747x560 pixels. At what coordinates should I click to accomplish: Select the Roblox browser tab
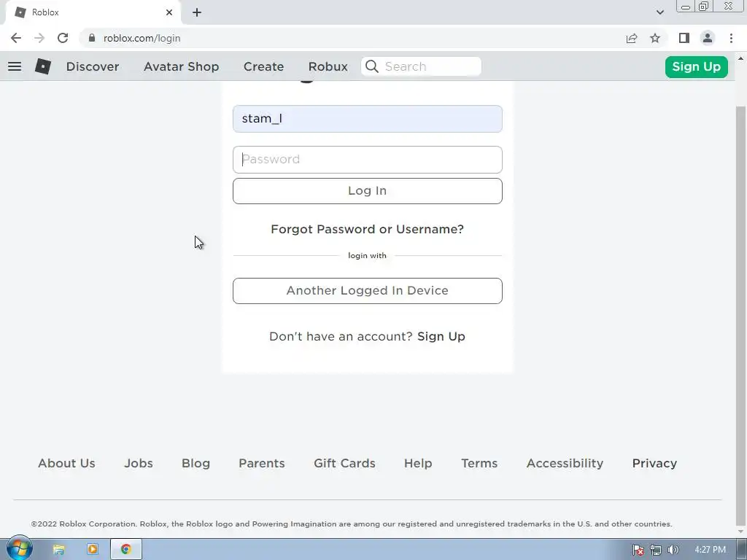[x=93, y=12]
